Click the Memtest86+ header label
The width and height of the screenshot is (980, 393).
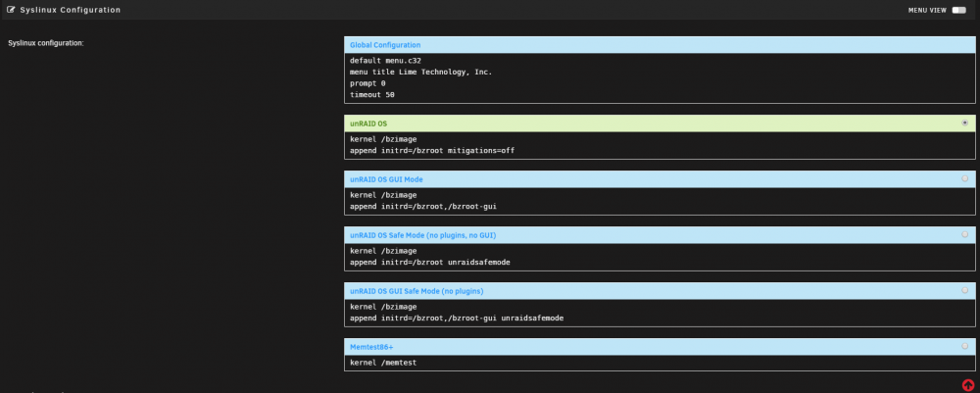pos(371,347)
